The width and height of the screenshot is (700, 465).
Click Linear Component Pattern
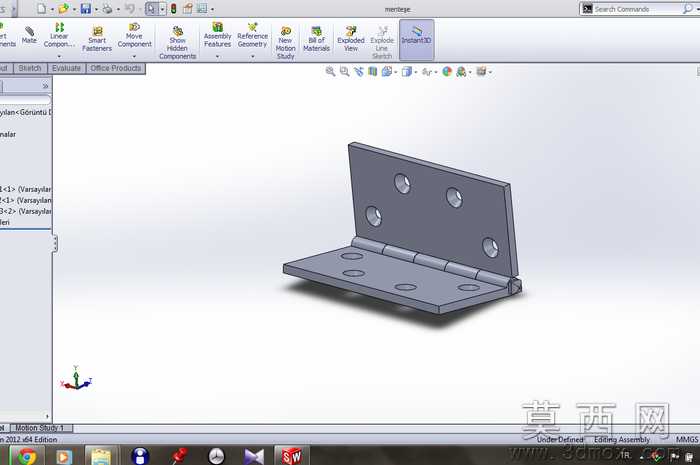[x=59, y=35]
